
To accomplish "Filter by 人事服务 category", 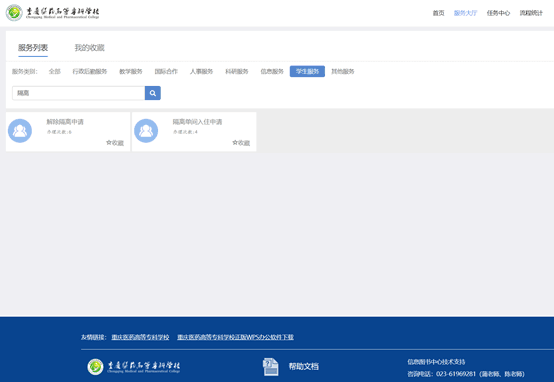I will point(201,71).
